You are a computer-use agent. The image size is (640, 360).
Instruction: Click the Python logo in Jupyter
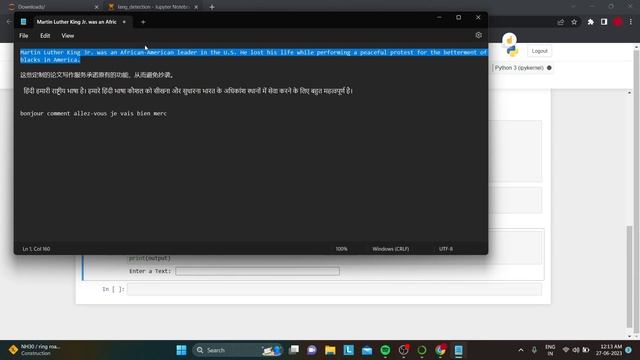512,51
